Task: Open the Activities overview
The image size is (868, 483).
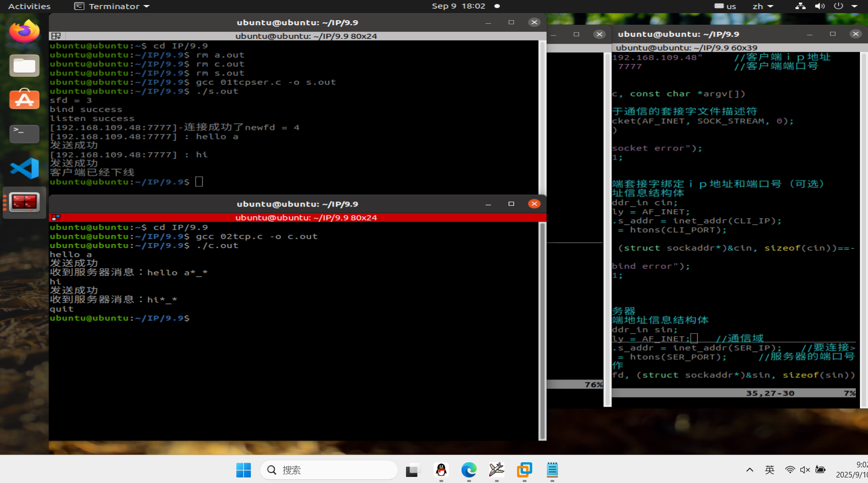Action: [x=29, y=6]
